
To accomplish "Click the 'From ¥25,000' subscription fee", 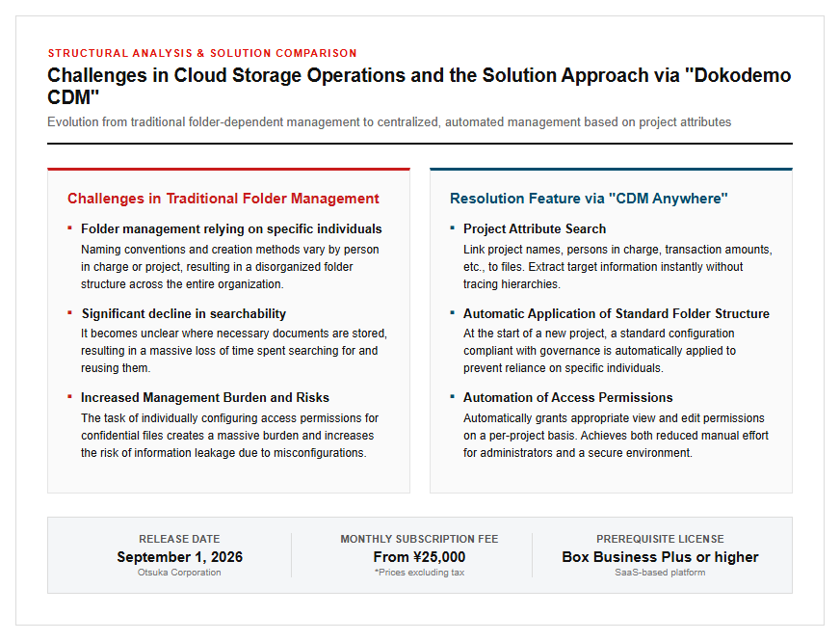I will pyautogui.click(x=419, y=557).
